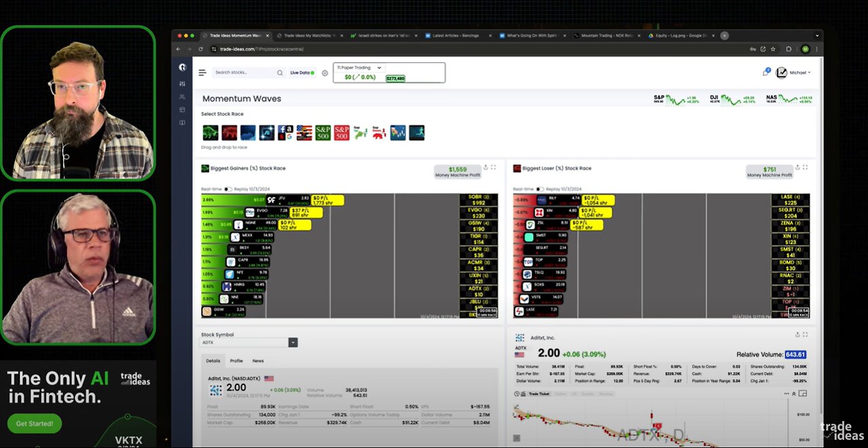This screenshot has height=448, width=868.
Task: Select the AI sparkle stock race icon
Action: [267, 132]
